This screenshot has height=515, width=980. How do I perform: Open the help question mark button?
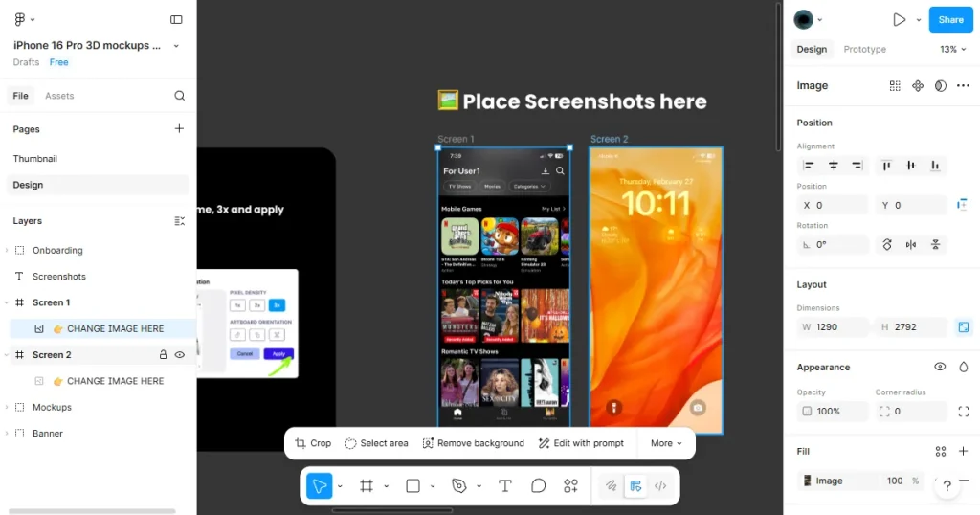(947, 485)
